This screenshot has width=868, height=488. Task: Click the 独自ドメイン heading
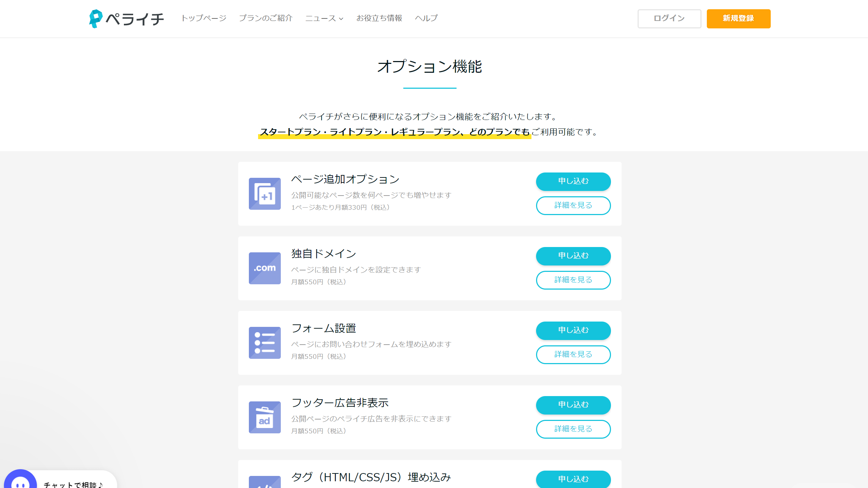324,254
